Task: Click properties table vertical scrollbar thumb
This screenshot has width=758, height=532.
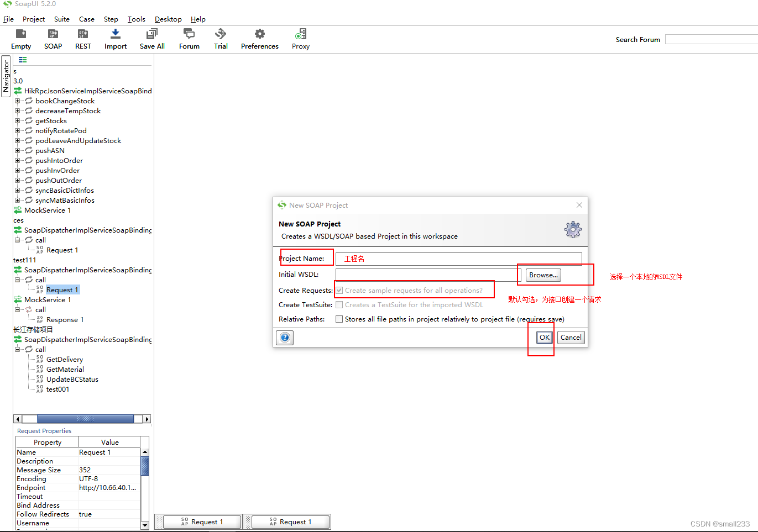Action: point(145,466)
